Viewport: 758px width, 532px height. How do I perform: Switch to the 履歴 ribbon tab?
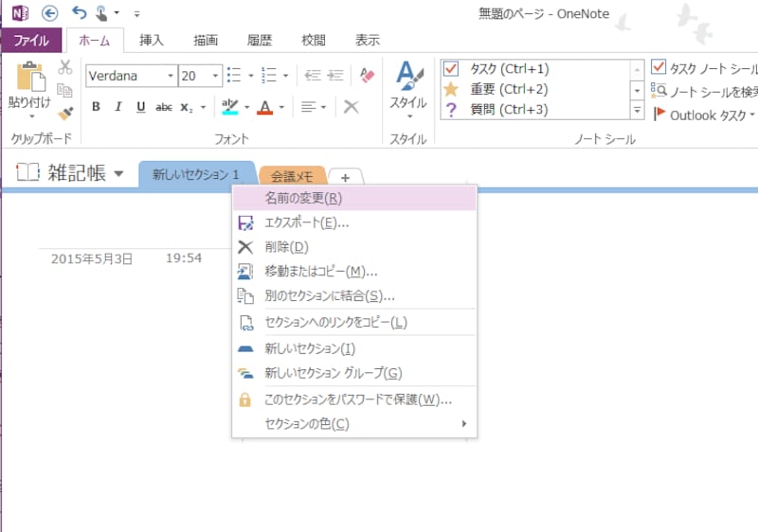coord(260,40)
